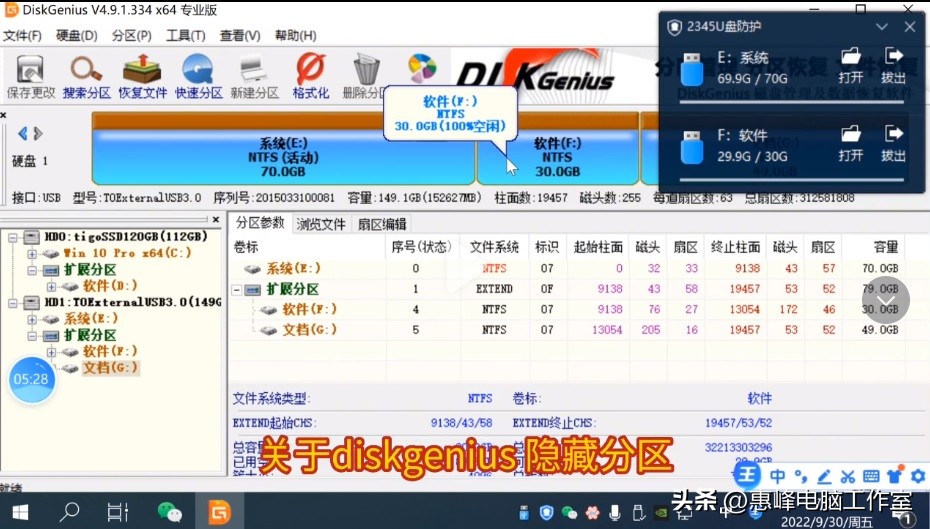
Task: Expand the 软件(D:) tree node
Action: coord(52,287)
